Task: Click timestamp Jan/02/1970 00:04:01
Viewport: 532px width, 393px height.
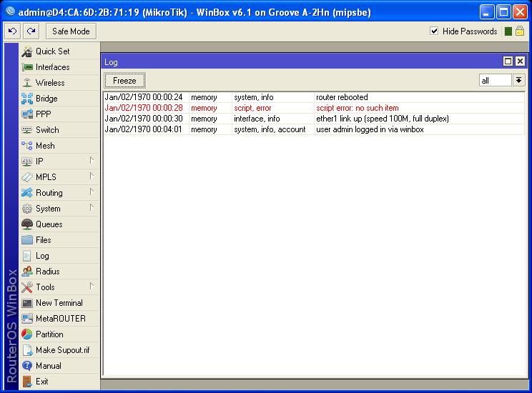Action: coord(144,129)
